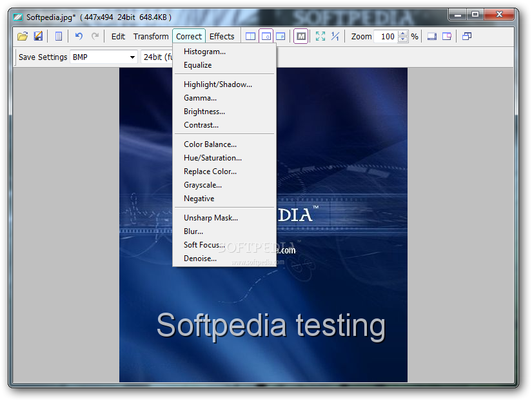
Task: Click the zoom percentage field showing 100
Action: 386,36
